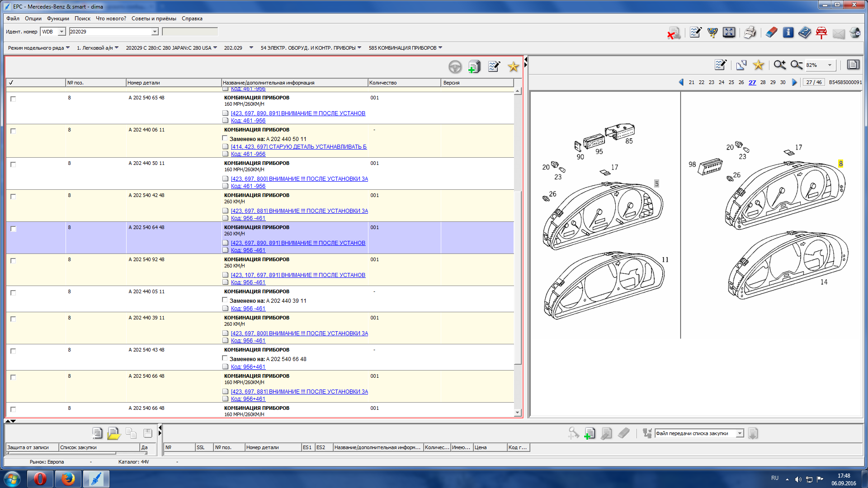868x488 pixels.
Task: Click the highlighted position 8 callout in the illustration
Action: pos(841,164)
